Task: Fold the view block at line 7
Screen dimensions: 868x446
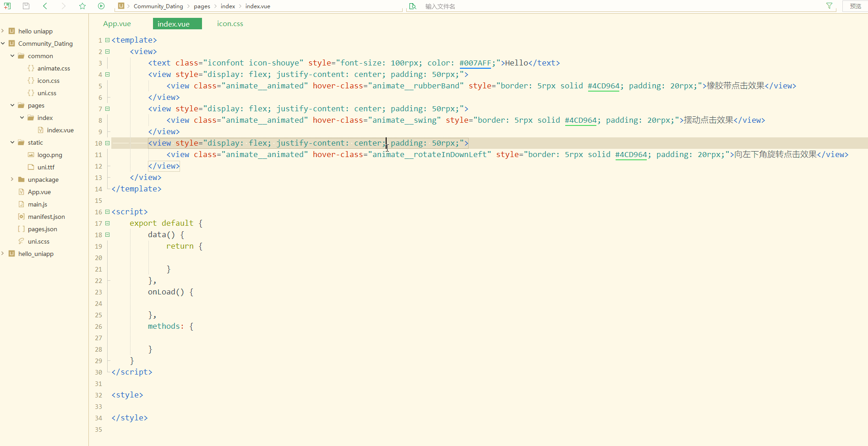Action: (x=108, y=109)
